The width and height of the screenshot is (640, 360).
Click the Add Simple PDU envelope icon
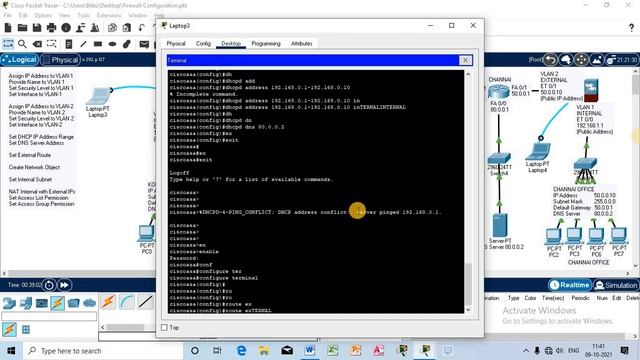[144, 44]
